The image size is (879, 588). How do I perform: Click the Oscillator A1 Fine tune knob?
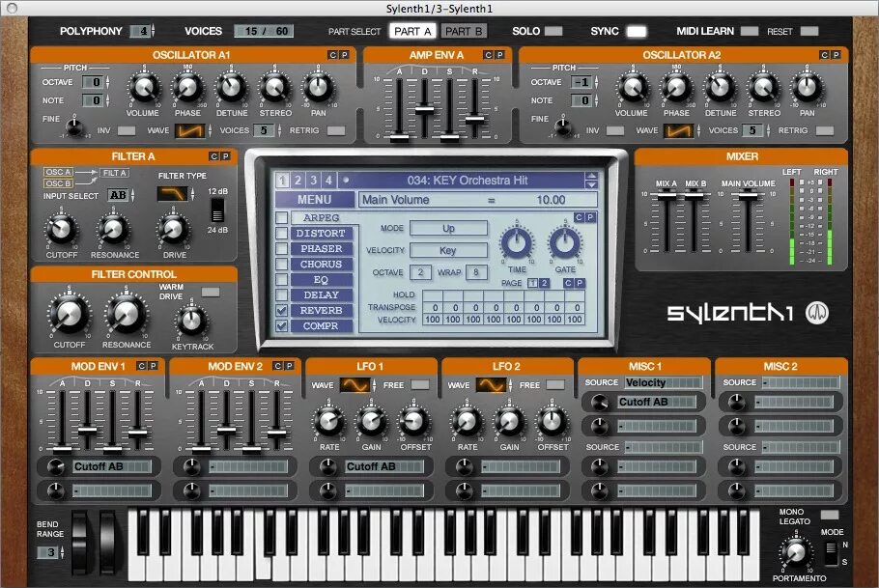click(74, 126)
